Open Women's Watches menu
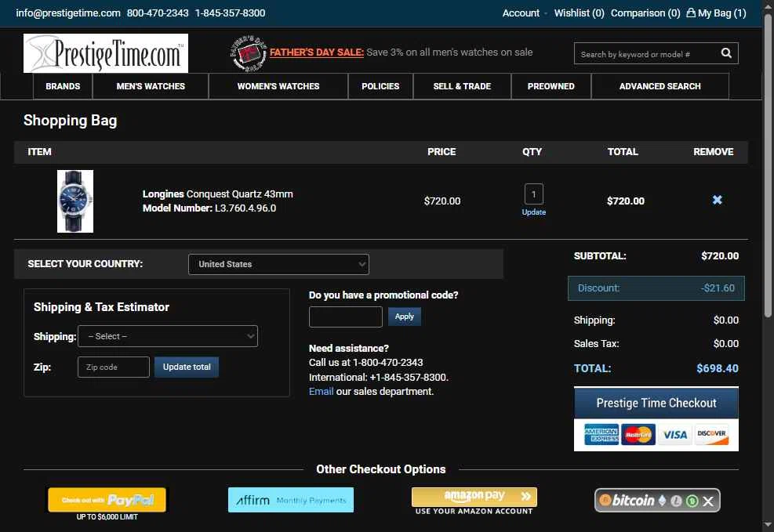 278,86
